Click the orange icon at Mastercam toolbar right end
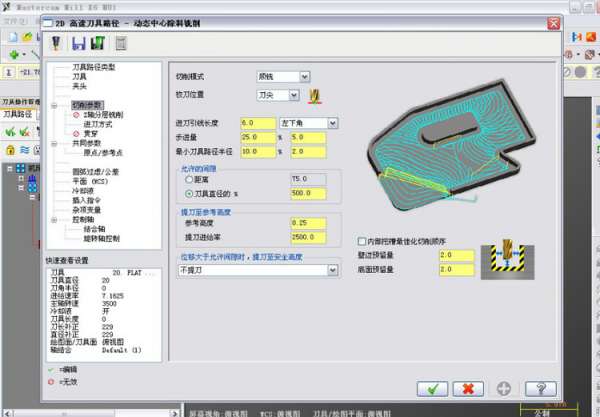This screenshot has height=417, width=600. 591,37
